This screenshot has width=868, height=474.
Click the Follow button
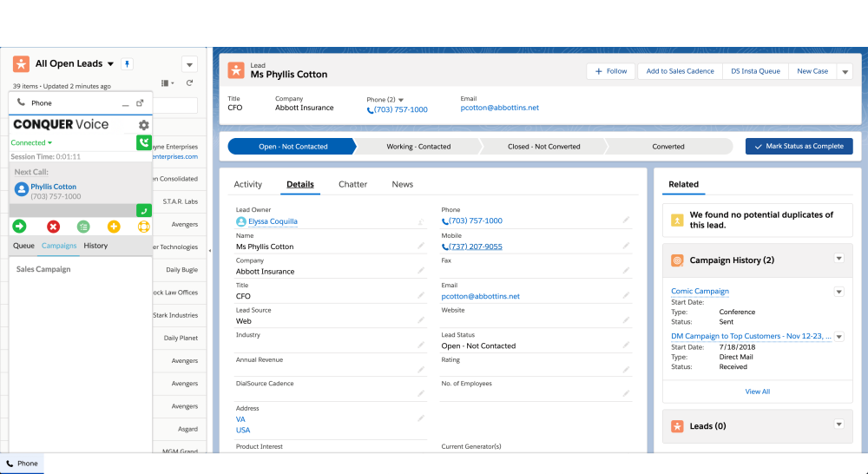coord(611,71)
